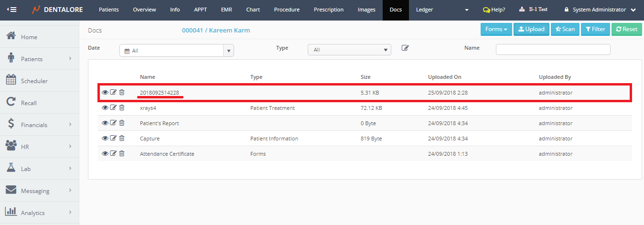
Task: Open the Ledger tab
Action: point(424,10)
